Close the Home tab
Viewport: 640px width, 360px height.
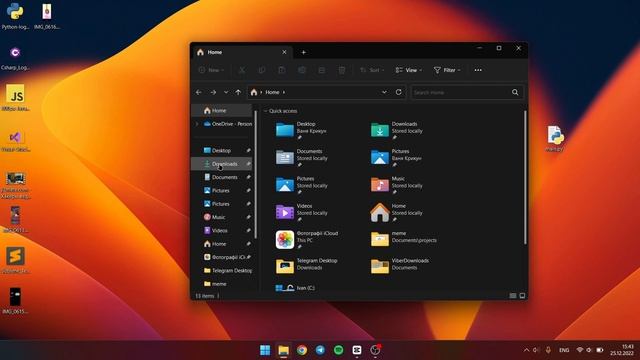284,52
